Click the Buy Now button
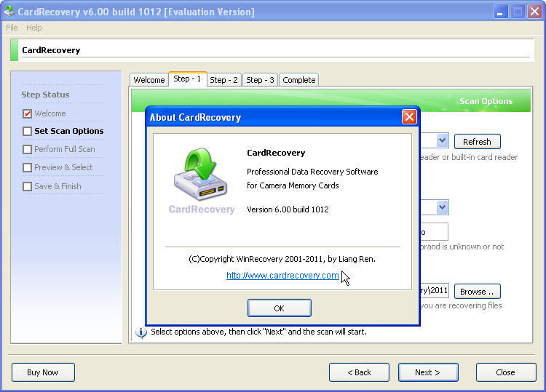546x392 pixels. point(43,372)
